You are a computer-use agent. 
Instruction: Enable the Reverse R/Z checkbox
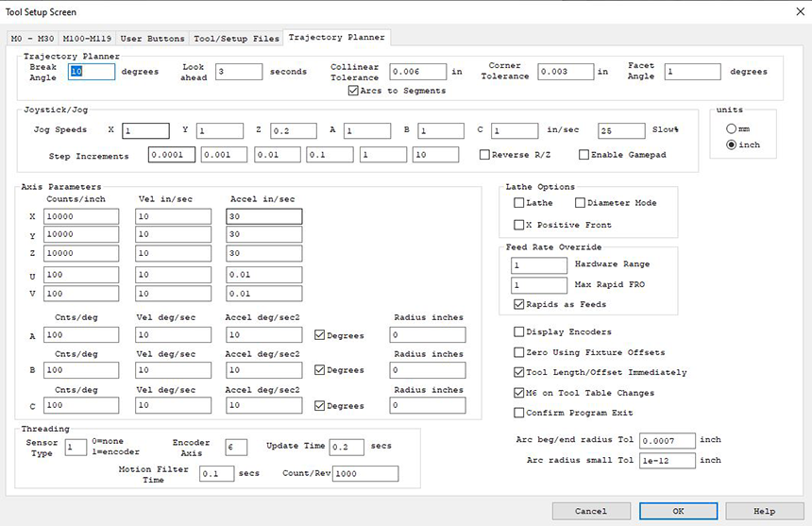click(485, 155)
